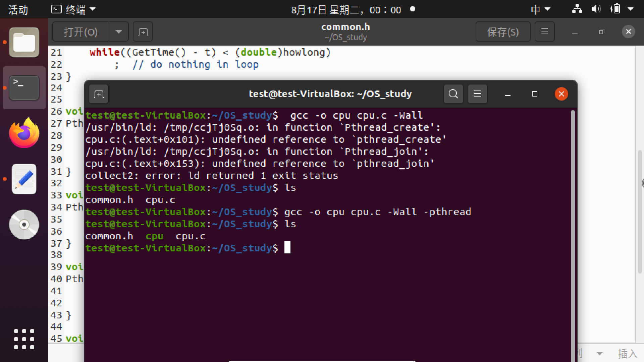The width and height of the screenshot is (644, 362).
Task: Launch Firefox from the dock
Action: (24, 133)
